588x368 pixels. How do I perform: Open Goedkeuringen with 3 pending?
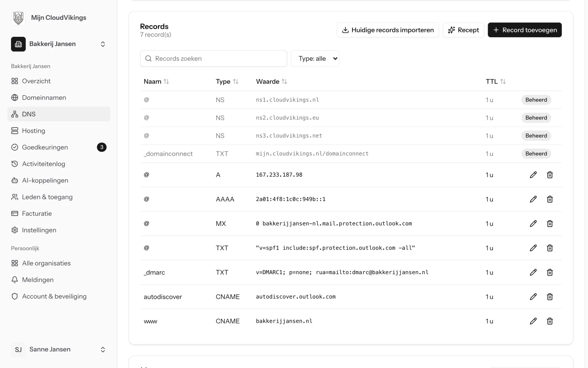[59, 147]
